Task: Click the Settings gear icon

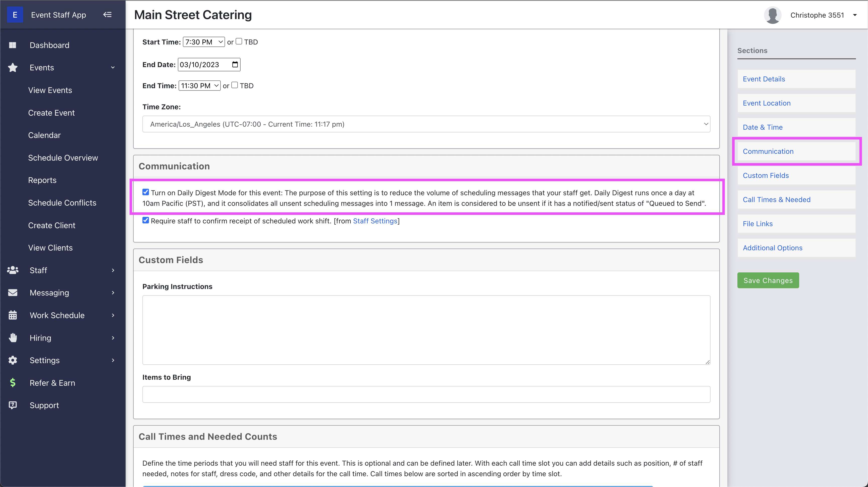Action: pos(13,360)
